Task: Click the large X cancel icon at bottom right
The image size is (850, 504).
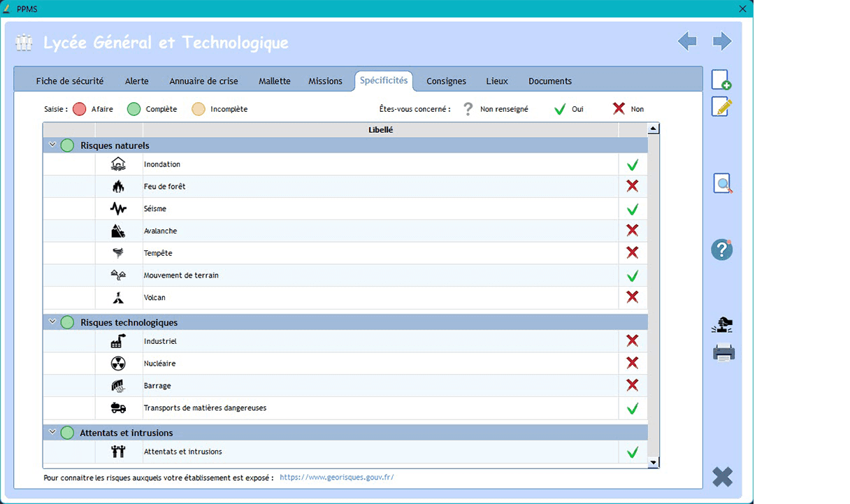Action: click(x=722, y=477)
